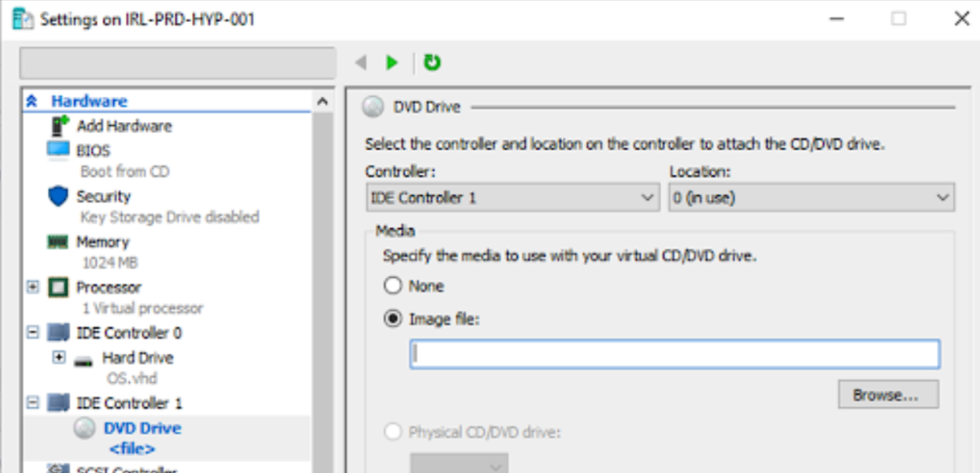Click the Browse... button

[887, 395]
